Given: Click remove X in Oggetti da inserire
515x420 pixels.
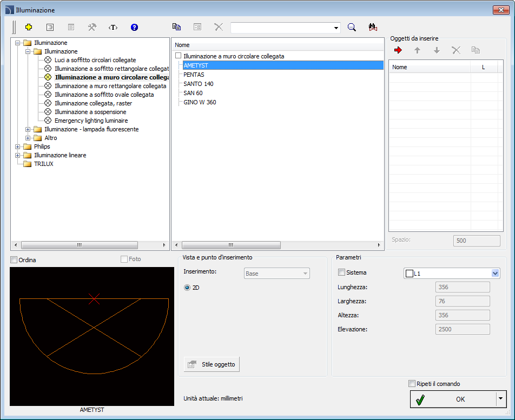Looking at the screenshot, I should tap(456, 50).
